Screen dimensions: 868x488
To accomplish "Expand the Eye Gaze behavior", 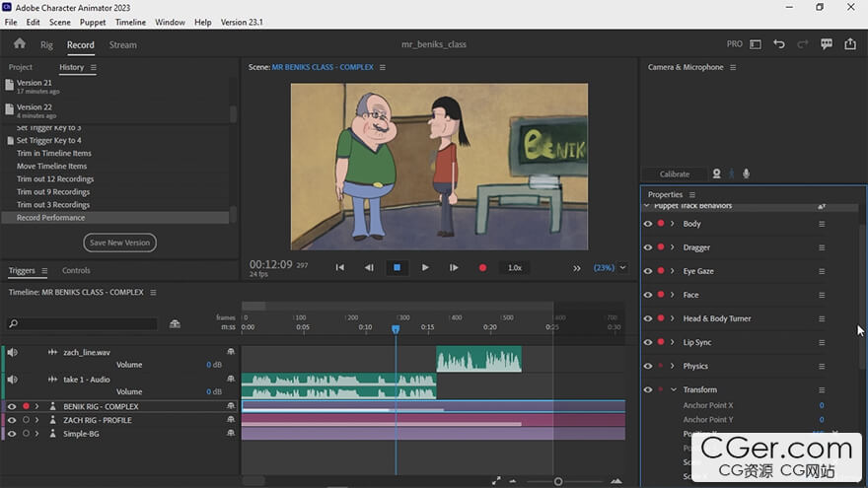I will pos(673,271).
